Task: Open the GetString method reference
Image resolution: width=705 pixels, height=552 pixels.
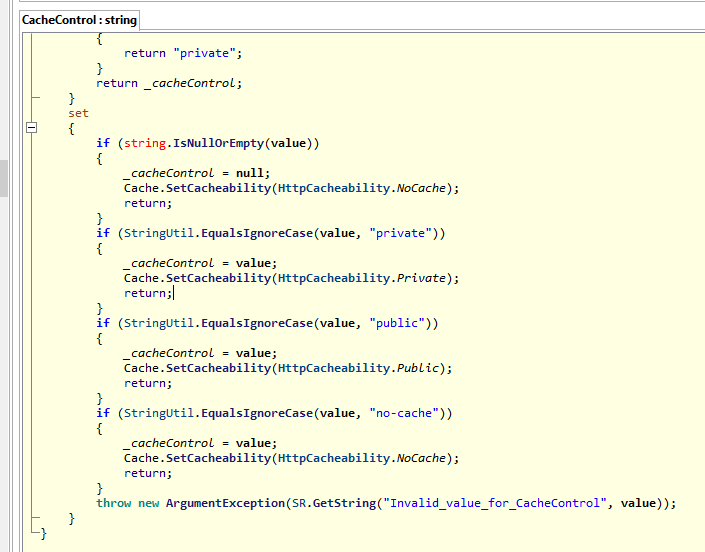Action: [x=344, y=503]
